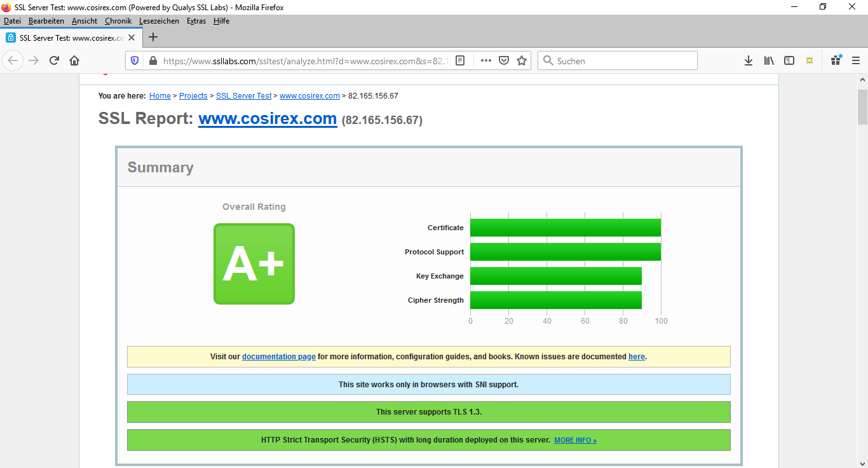Click the yellow extension icon in toolbar
The width and height of the screenshot is (868, 468).
810,60
